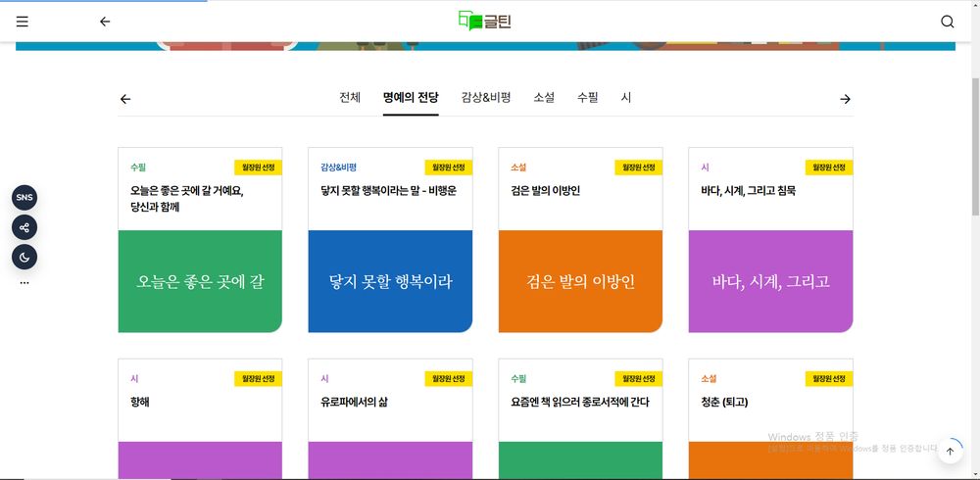Toggle dark mode moon icon

click(24, 257)
